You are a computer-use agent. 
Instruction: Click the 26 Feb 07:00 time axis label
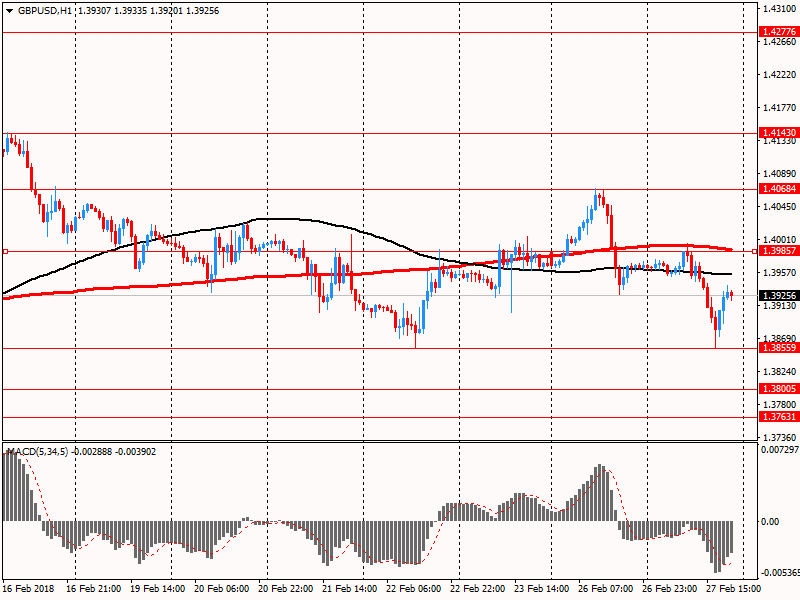606,589
